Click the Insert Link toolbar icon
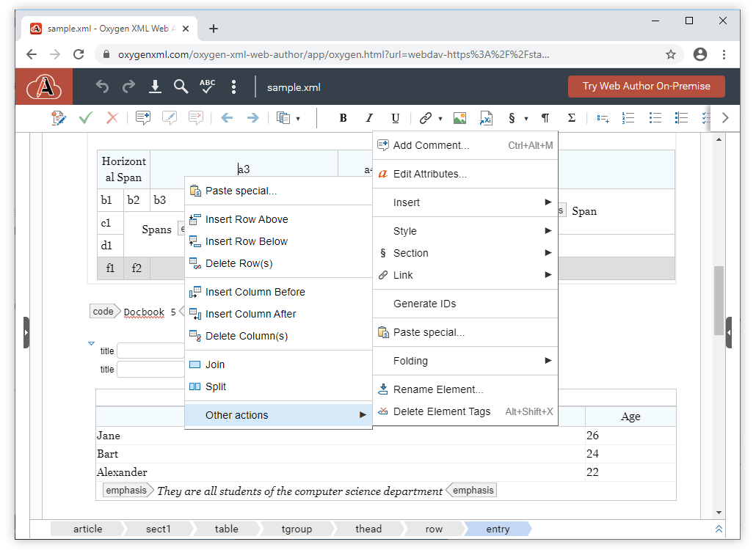 [x=425, y=118]
